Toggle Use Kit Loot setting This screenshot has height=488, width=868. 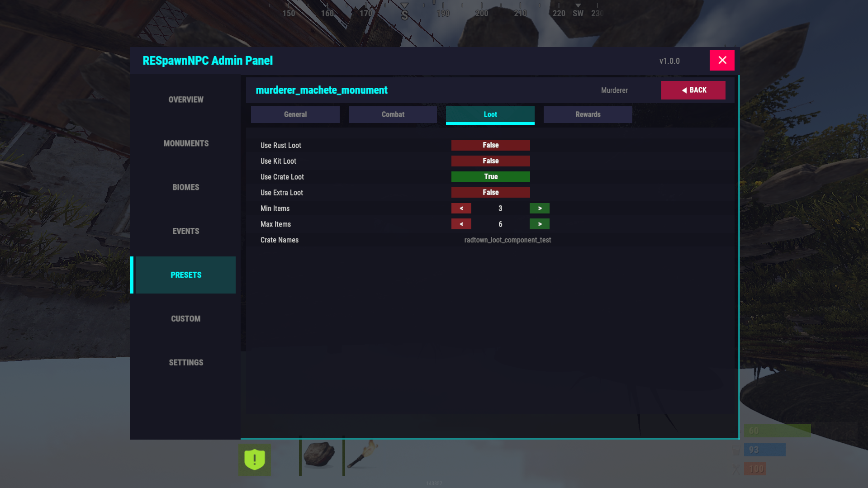pos(490,161)
